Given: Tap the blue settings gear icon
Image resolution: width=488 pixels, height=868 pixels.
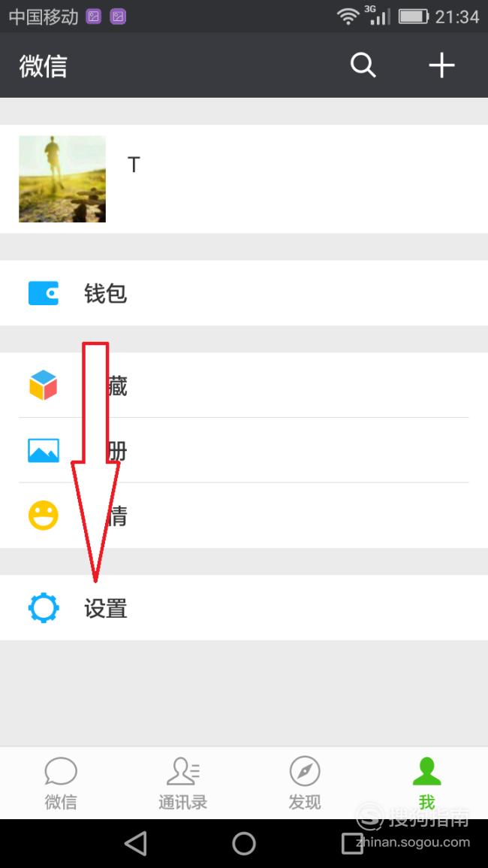Looking at the screenshot, I should (x=43, y=608).
